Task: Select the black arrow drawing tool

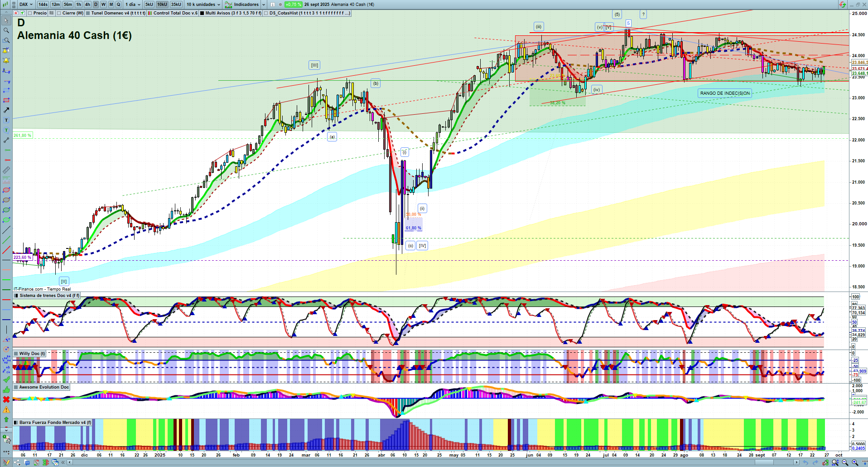Action: (x=6, y=110)
